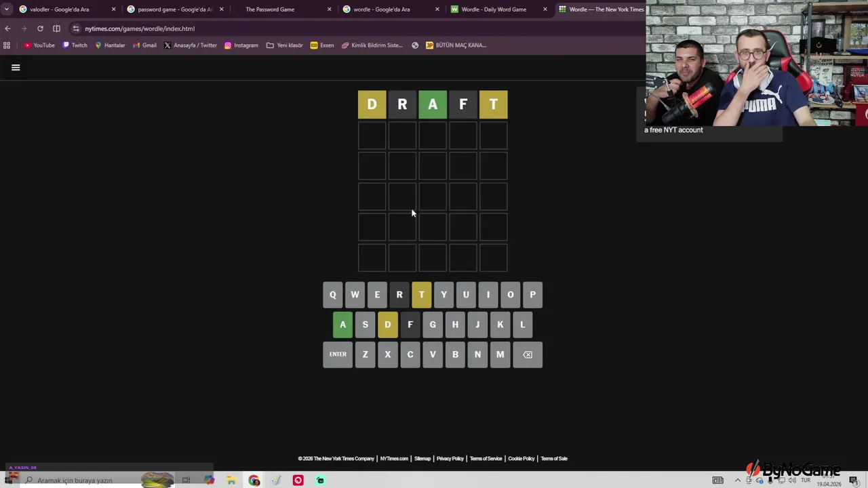Viewport: 868px width, 488px height.
Task: Open Task View on the taskbar
Action: point(186,481)
